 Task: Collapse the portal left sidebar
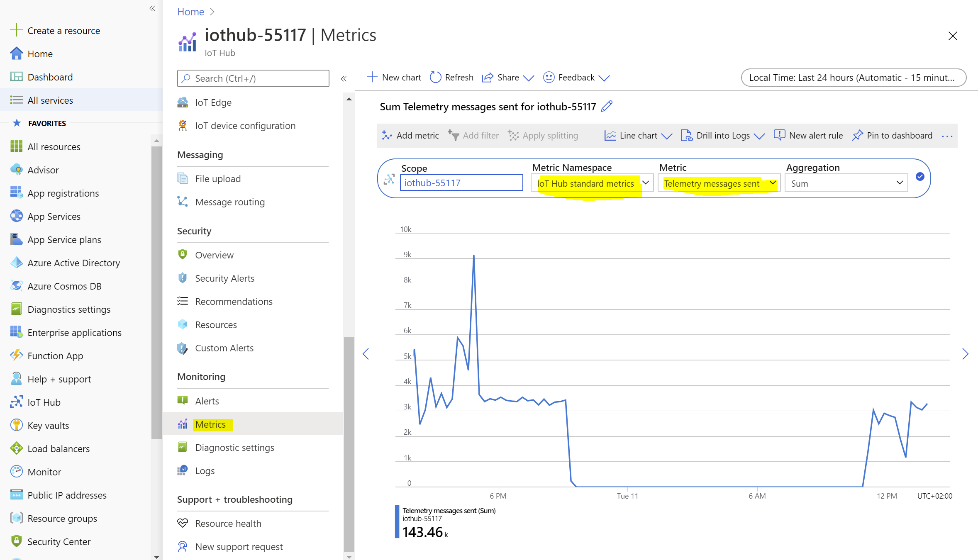point(152,8)
